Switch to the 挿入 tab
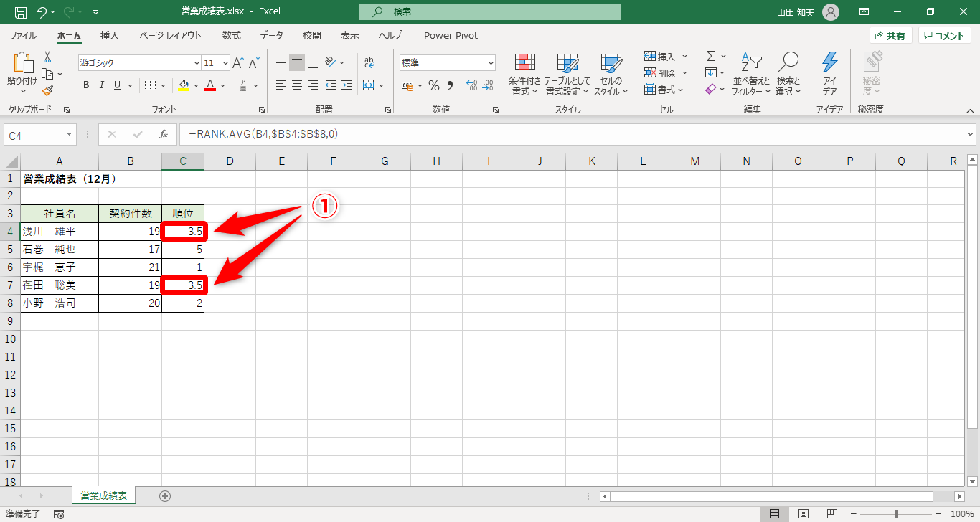The image size is (980, 522). (x=109, y=35)
